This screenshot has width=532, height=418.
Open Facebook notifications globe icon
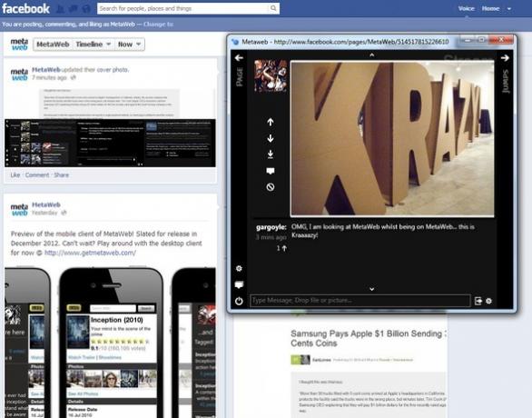tap(86, 9)
